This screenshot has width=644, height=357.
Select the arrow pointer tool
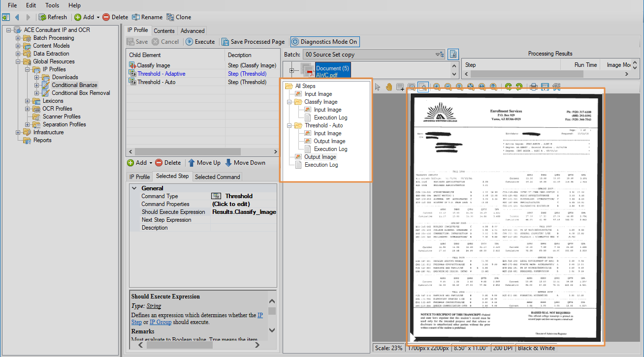378,87
